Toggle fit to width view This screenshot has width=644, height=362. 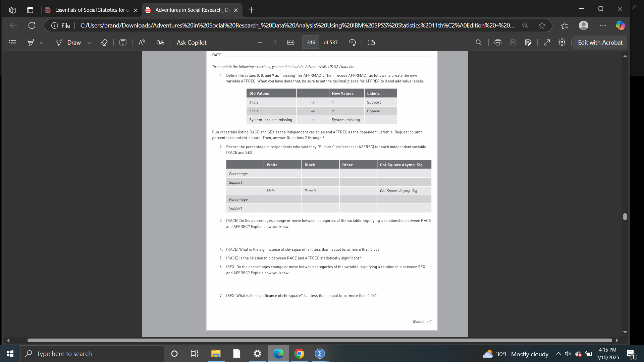click(x=291, y=43)
